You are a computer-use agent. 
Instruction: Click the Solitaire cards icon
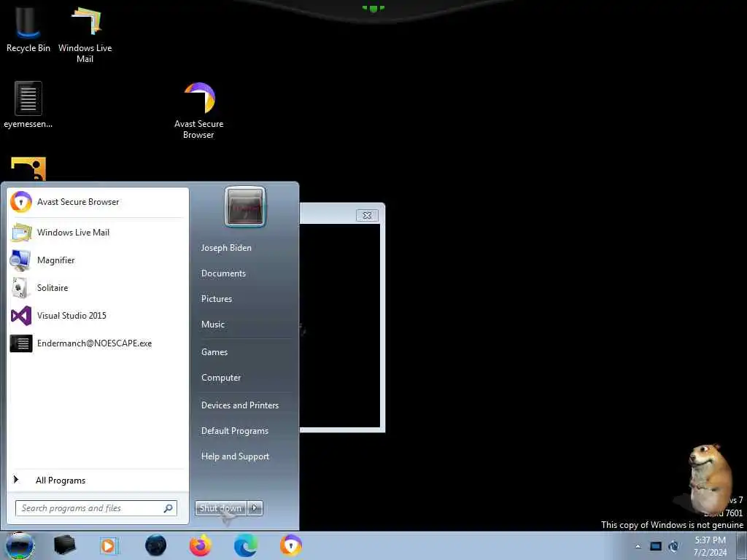tap(20, 287)
